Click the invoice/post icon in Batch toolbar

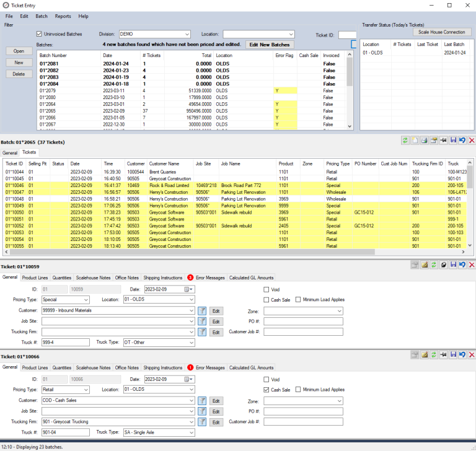coord(434,140)
